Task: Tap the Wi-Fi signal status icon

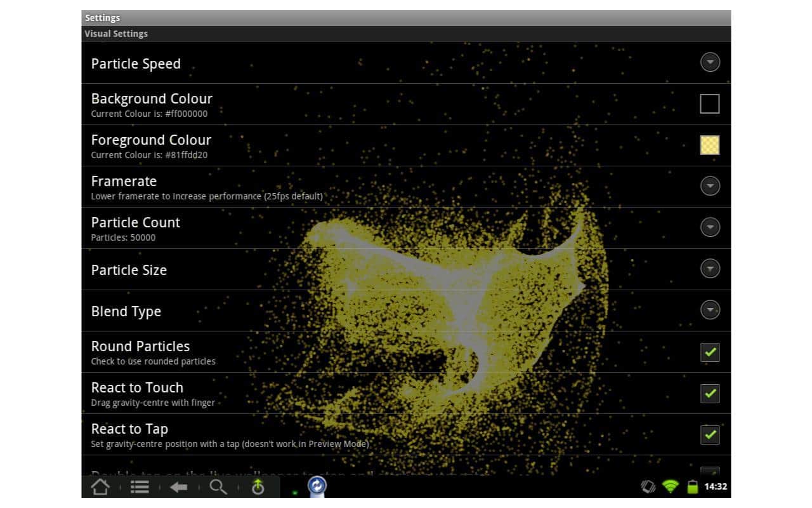Action: coord(670,487)
